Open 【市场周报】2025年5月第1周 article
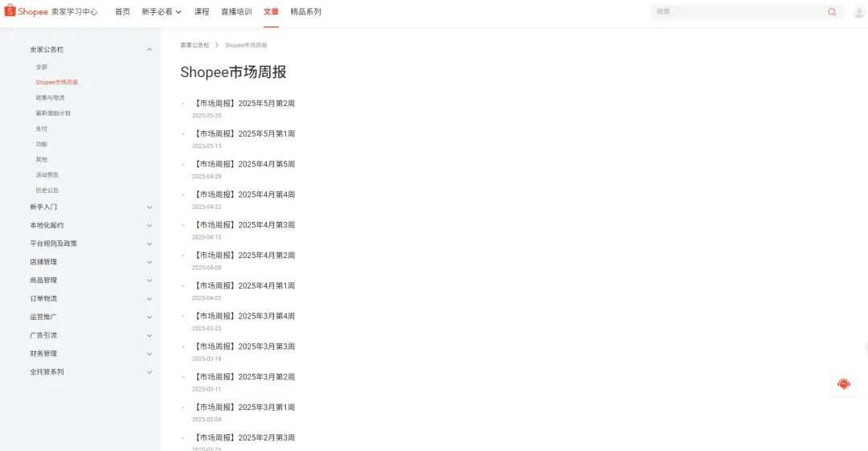868x451 pixels. 244,133
